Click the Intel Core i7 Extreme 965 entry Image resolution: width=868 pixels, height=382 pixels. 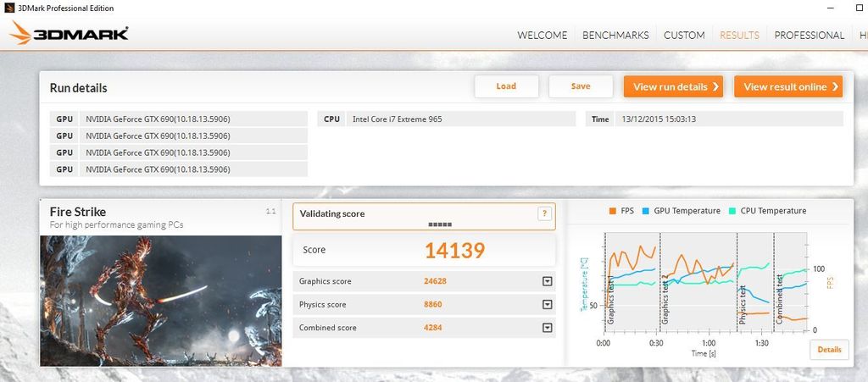(x=397, y=119)
